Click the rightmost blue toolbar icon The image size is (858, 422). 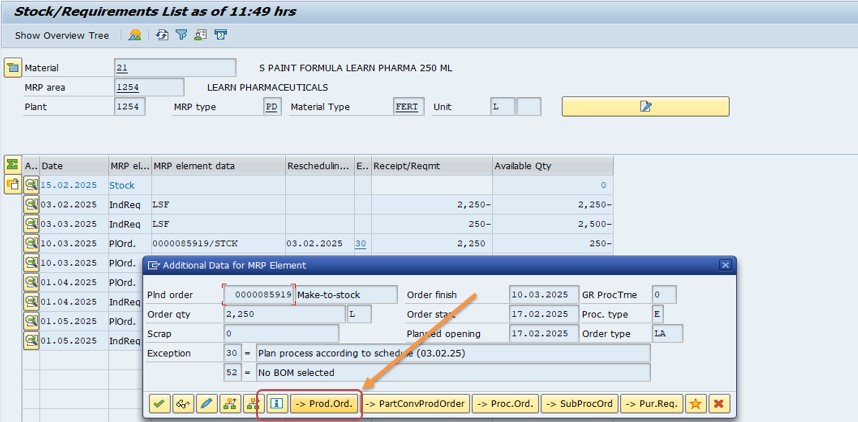click(221, 35)
